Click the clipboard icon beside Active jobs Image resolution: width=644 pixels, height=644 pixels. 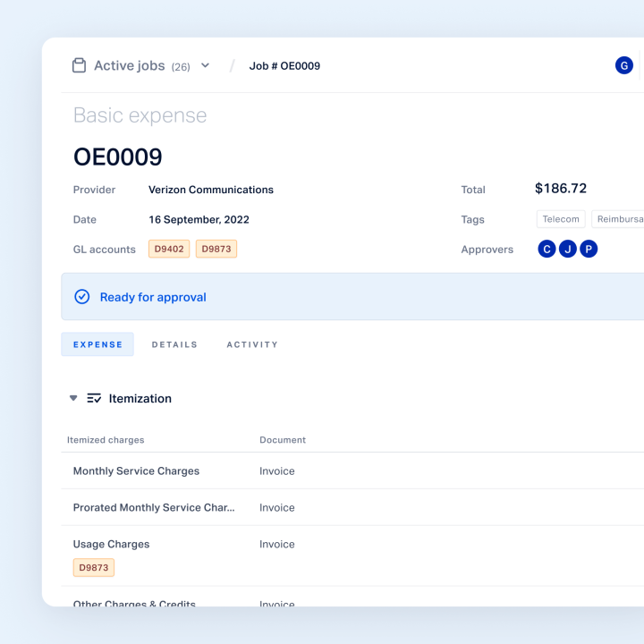79,65
